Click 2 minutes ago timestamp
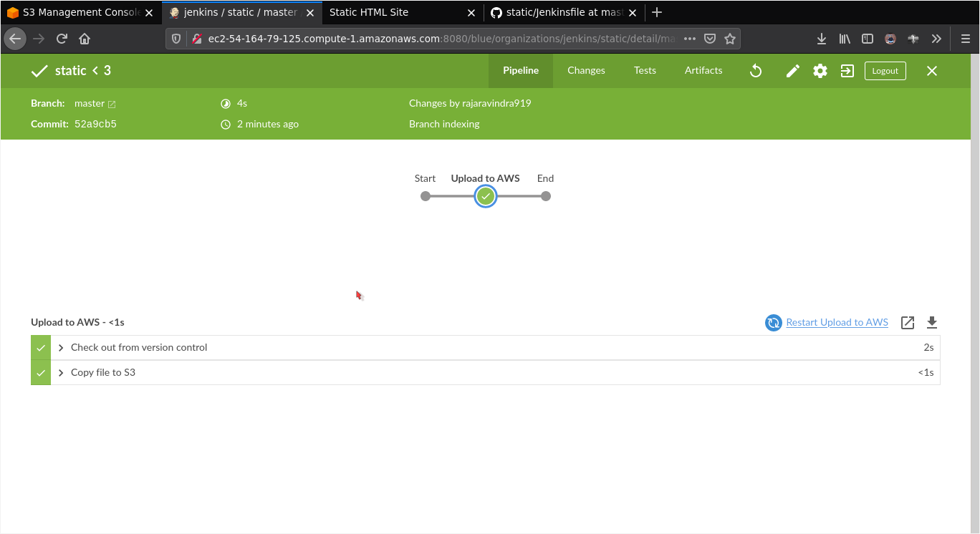Screen dimensions: 980x534 pos(268,124)
